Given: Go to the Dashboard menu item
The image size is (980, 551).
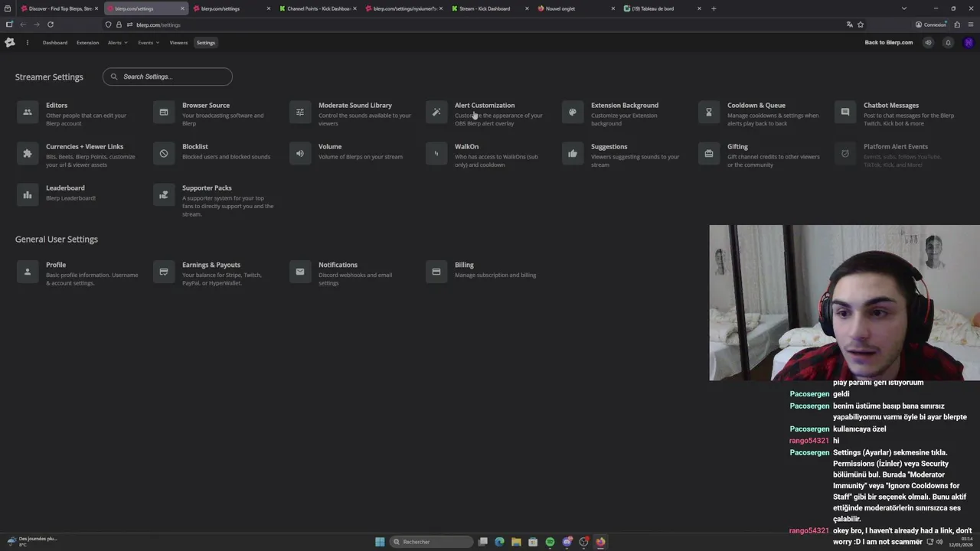Looking at the screenshot, I should point(55,43).
